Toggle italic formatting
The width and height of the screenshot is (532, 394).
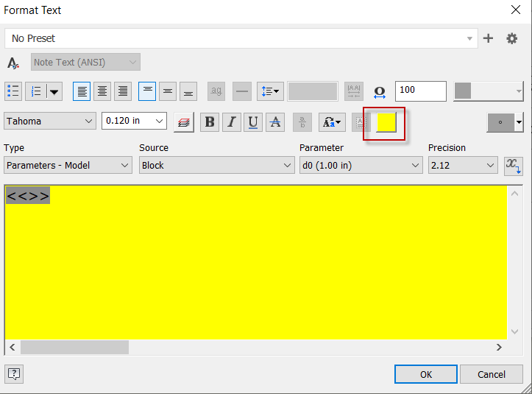232,122
